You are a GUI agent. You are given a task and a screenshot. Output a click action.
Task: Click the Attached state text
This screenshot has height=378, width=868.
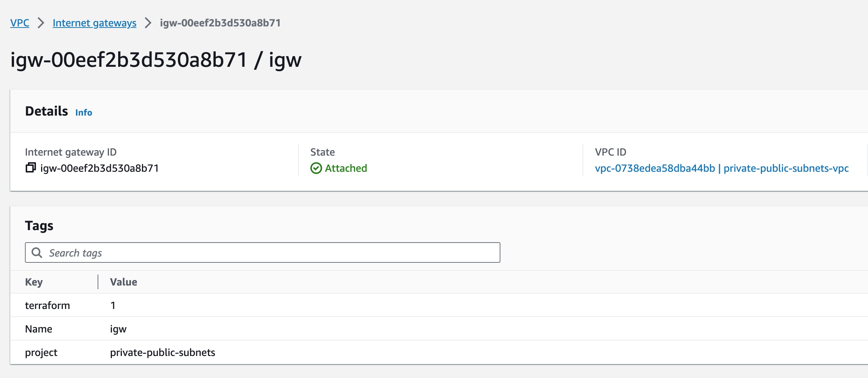346,168
